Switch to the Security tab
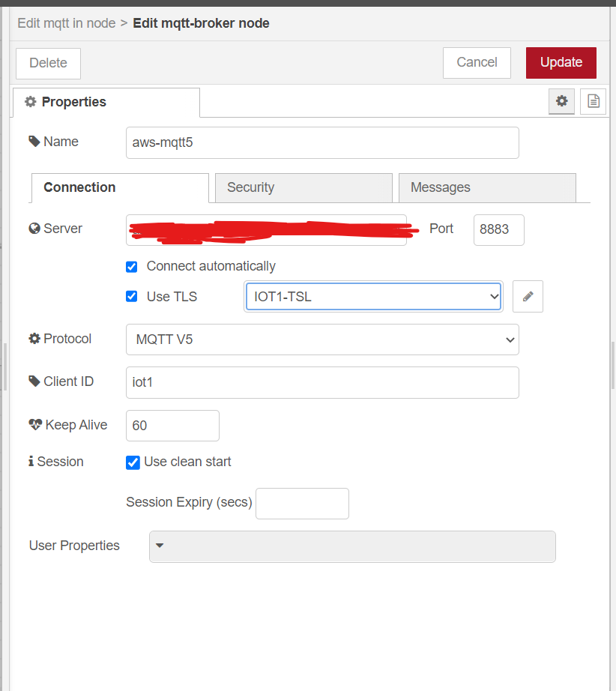This screenshot has height=691, width=616. tap(303, 187)
